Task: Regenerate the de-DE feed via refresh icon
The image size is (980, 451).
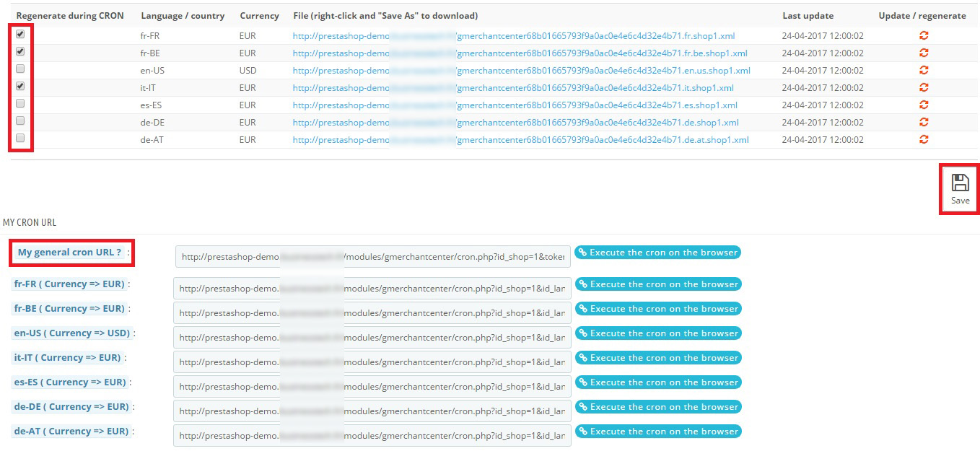Action: point(924,122)
